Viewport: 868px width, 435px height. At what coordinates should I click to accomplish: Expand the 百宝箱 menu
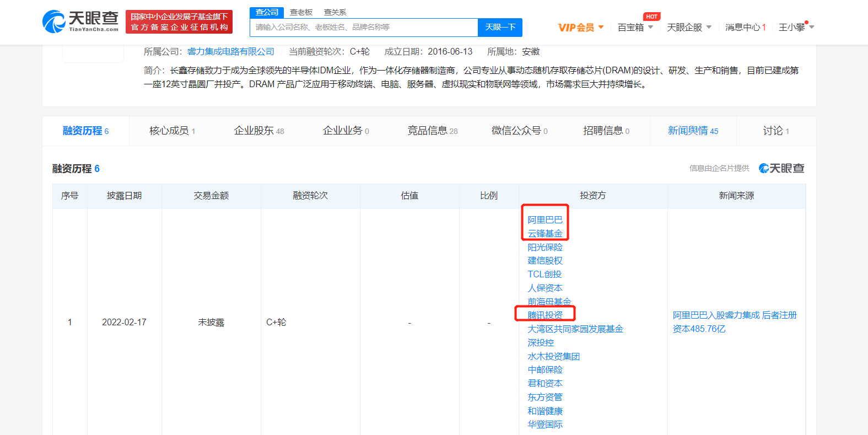click(635, 27)
